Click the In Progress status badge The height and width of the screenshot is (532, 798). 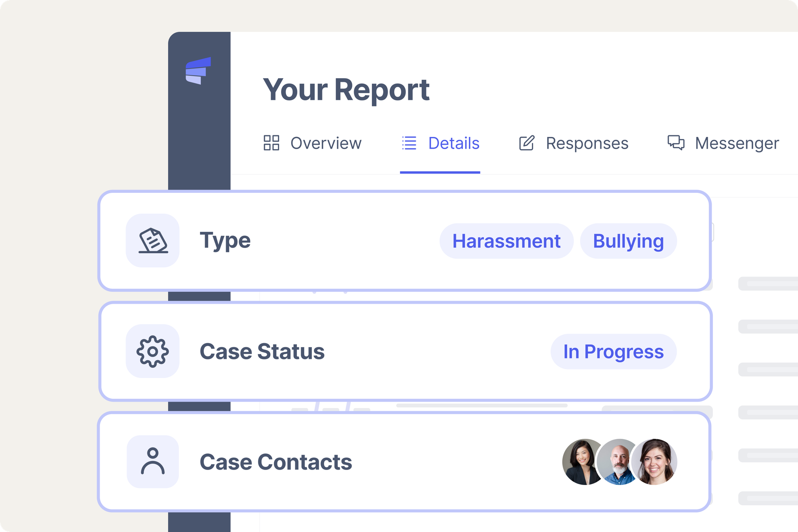613,351
